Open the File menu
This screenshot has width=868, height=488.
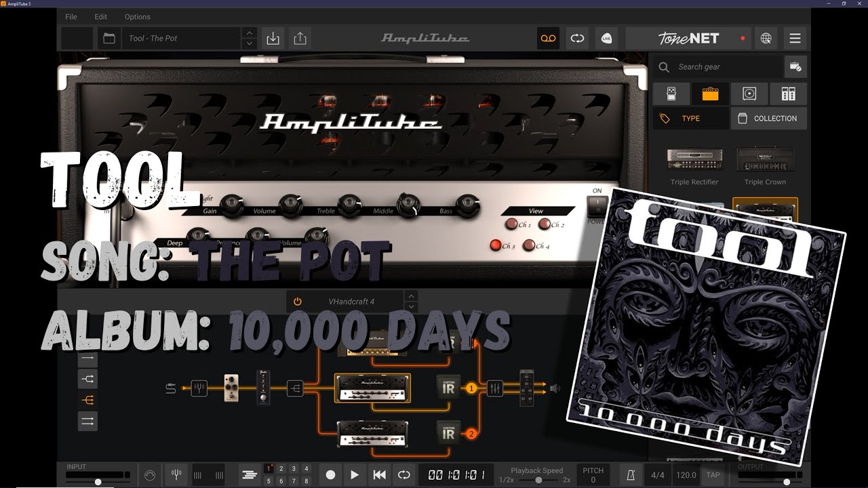71,16
